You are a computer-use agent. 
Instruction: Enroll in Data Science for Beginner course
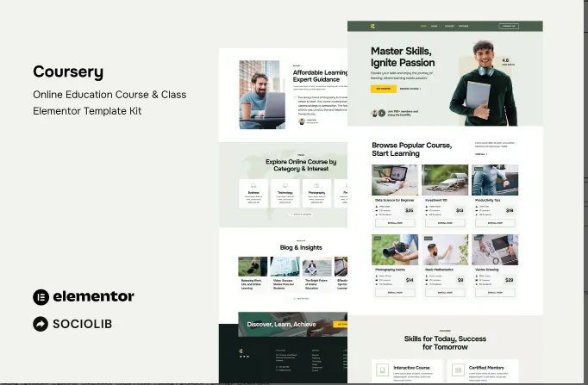[395, 222]
